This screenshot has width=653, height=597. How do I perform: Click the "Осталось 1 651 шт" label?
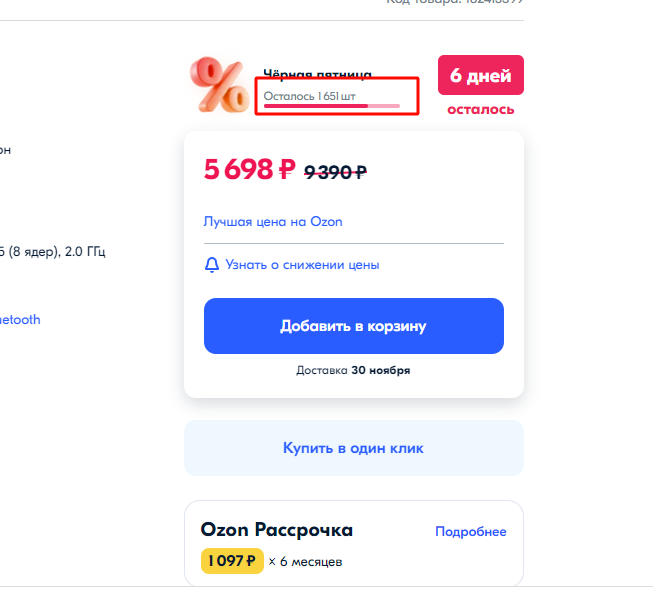coord(310,95)
